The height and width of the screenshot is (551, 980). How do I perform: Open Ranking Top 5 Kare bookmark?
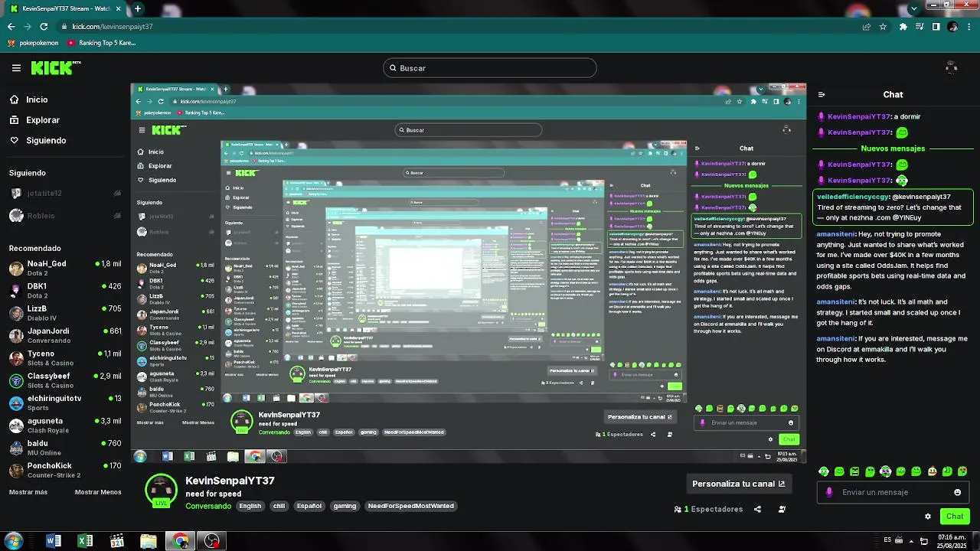[x=102, y=43]
